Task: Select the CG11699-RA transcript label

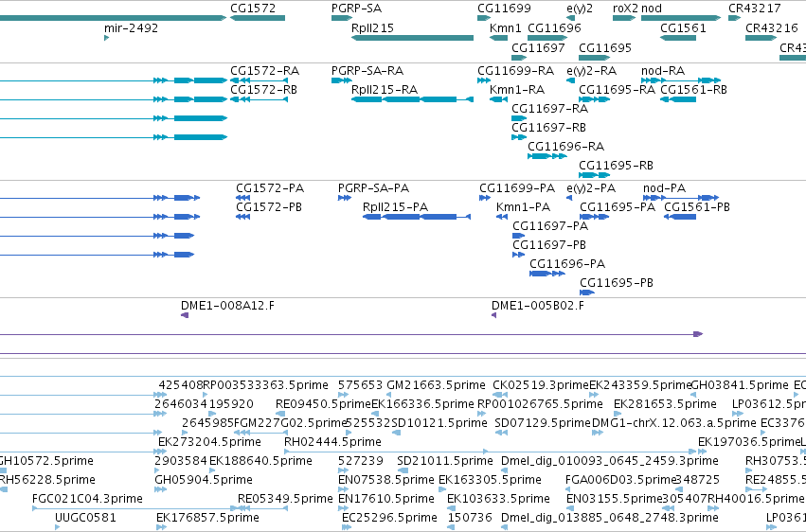Action: point(515,70)
